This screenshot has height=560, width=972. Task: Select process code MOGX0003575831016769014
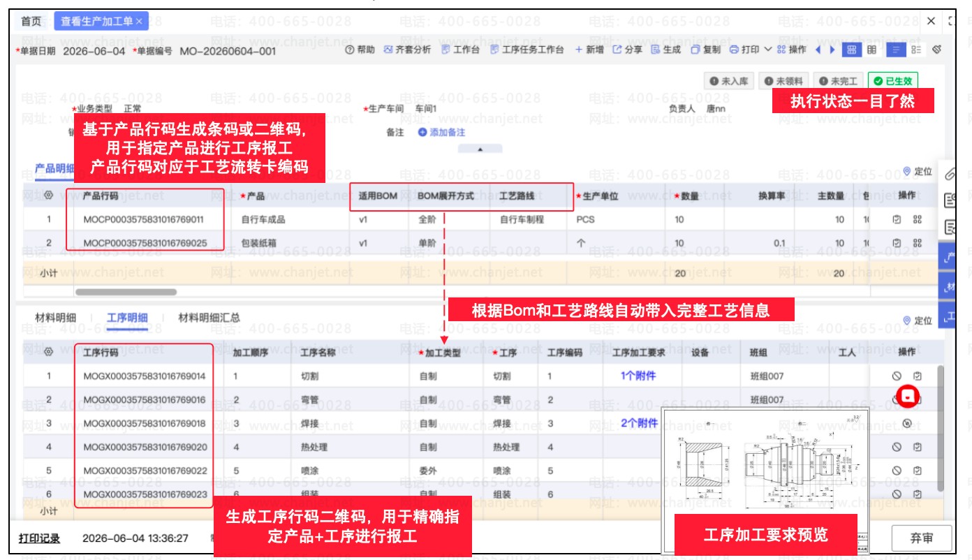coord(145,376)
